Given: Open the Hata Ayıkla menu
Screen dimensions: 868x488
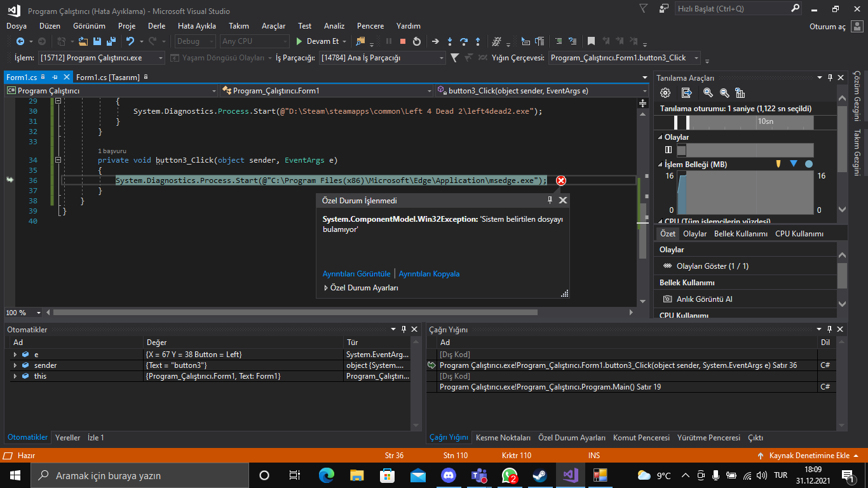Looking at the screenshot, I should coord(196,26).
